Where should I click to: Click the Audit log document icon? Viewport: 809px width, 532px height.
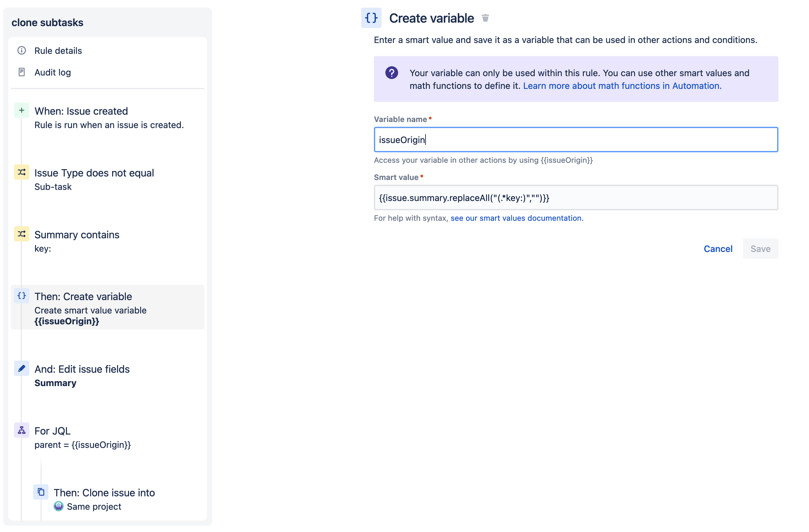pos(22,72)
